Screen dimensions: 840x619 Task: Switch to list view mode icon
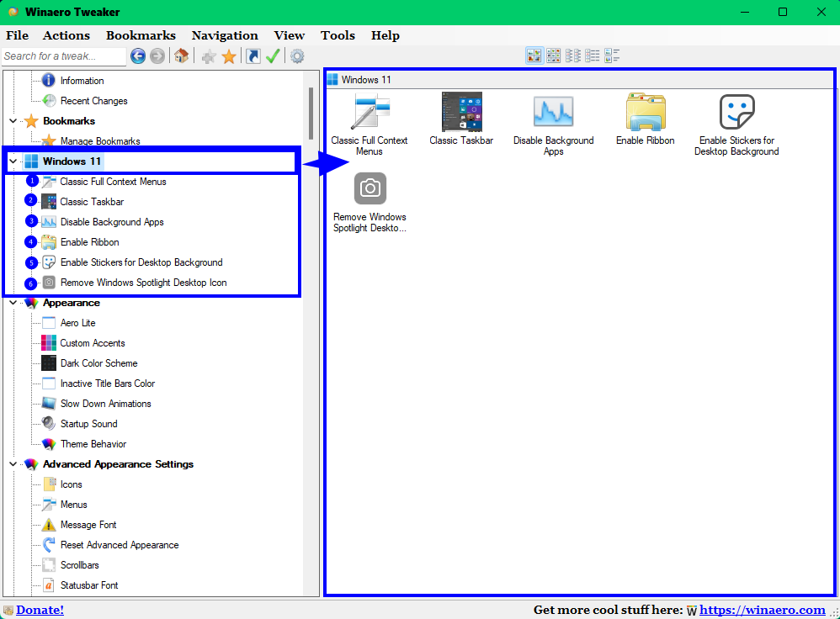572,56
